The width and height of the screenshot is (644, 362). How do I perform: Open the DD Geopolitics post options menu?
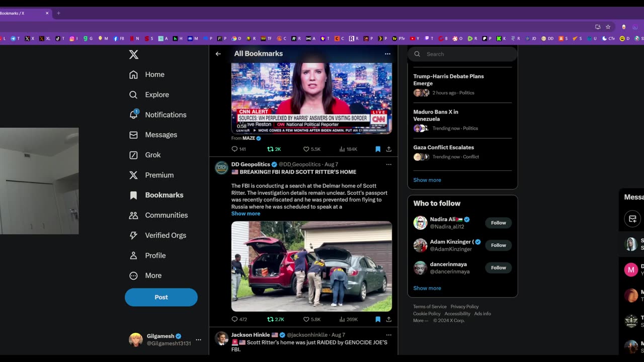388,164
